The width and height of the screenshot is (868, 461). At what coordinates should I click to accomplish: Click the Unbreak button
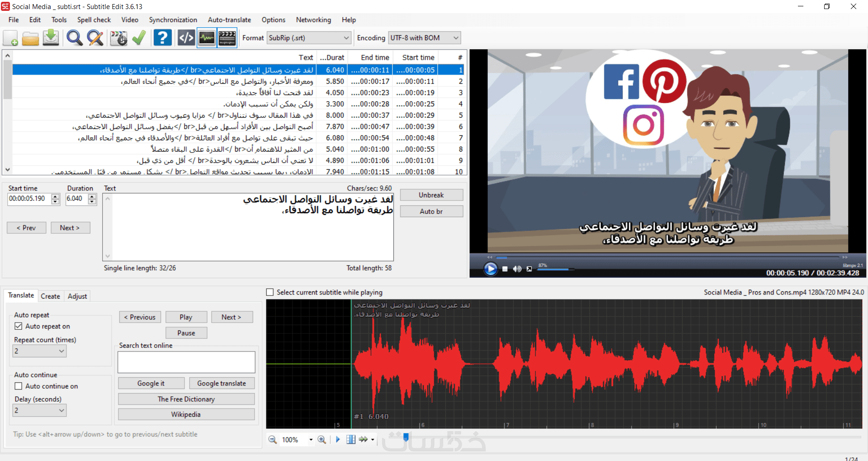pos(432,195)
